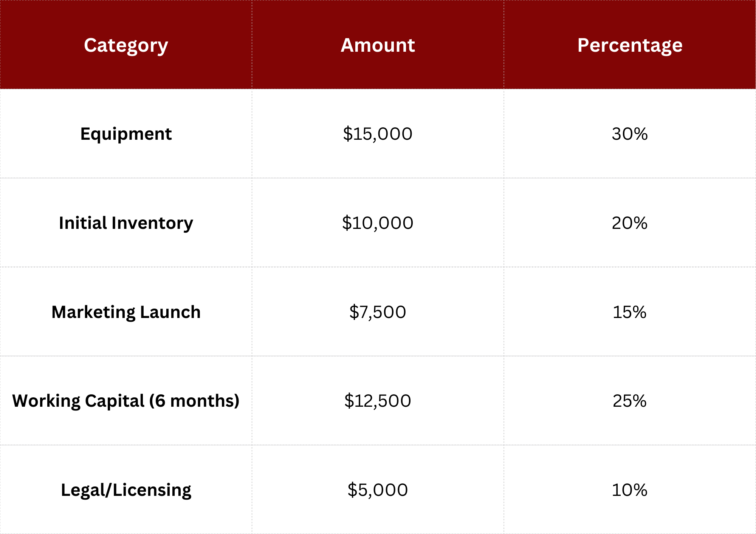Select the Legal/Licensing cell
This screenshot has height=534, width=756.
pos(126,489)
